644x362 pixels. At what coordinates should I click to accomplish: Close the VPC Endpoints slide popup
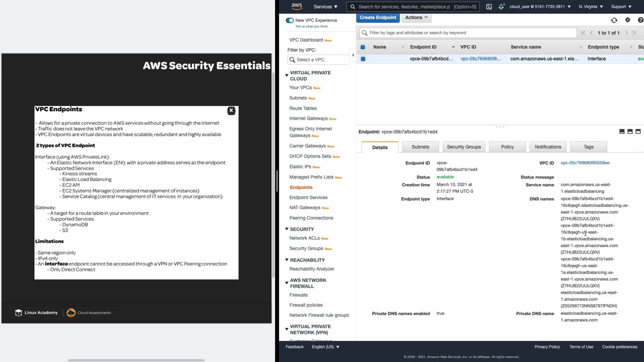click(231, 111)
